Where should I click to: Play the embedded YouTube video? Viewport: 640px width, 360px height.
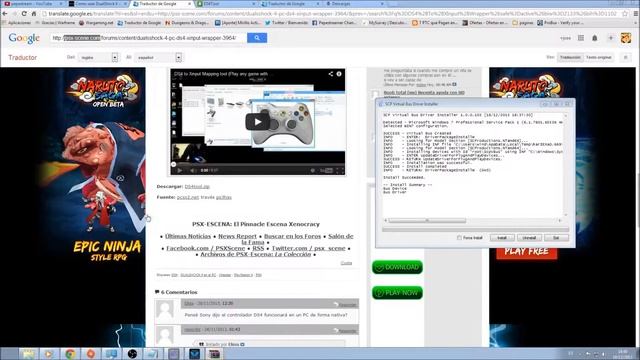point(258,122)
